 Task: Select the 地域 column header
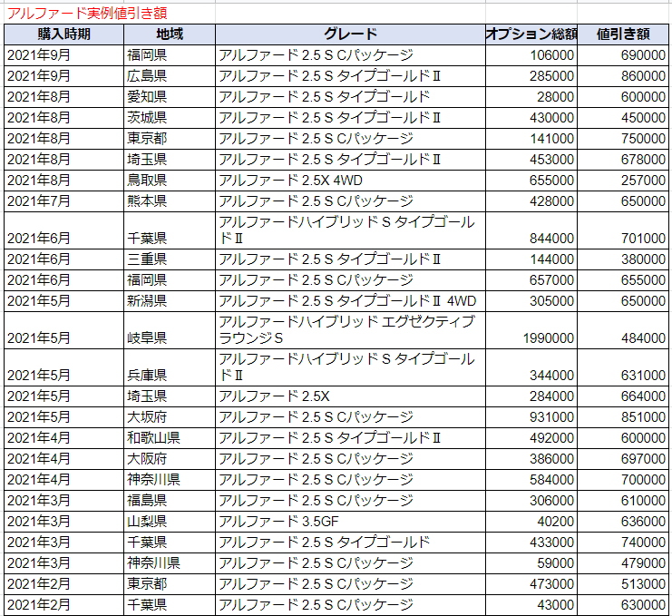pyautogui.click(x=170, y=34)
